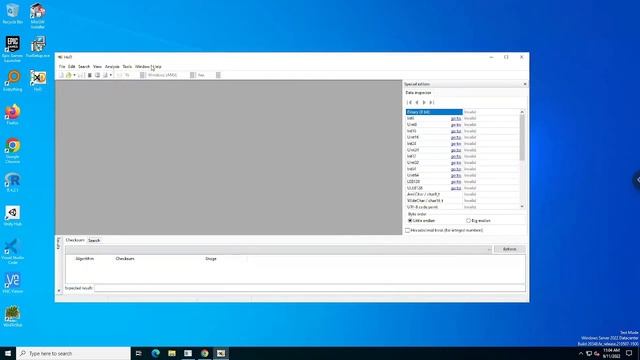Open File Explorer from the taskbar
Viewport: 640px width, 360px height.
coord(172,353)
